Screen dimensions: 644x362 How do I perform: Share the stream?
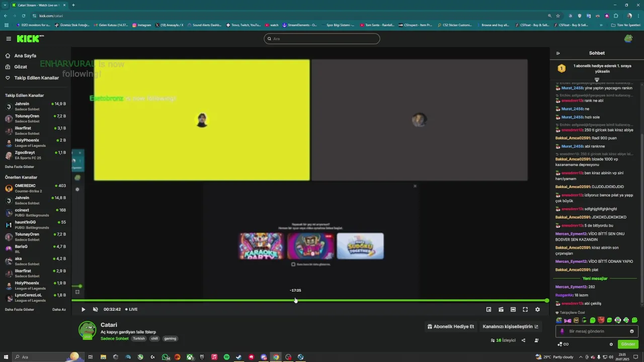[523, 340]
